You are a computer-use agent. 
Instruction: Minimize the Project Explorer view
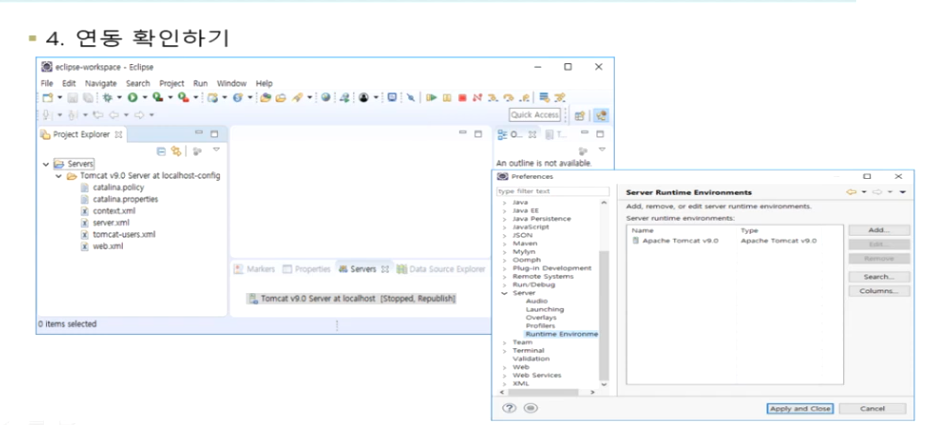click(199, 133)
